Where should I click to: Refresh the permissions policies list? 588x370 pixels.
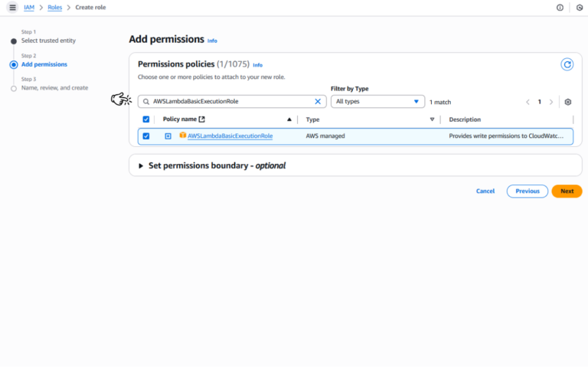[567, 64]
